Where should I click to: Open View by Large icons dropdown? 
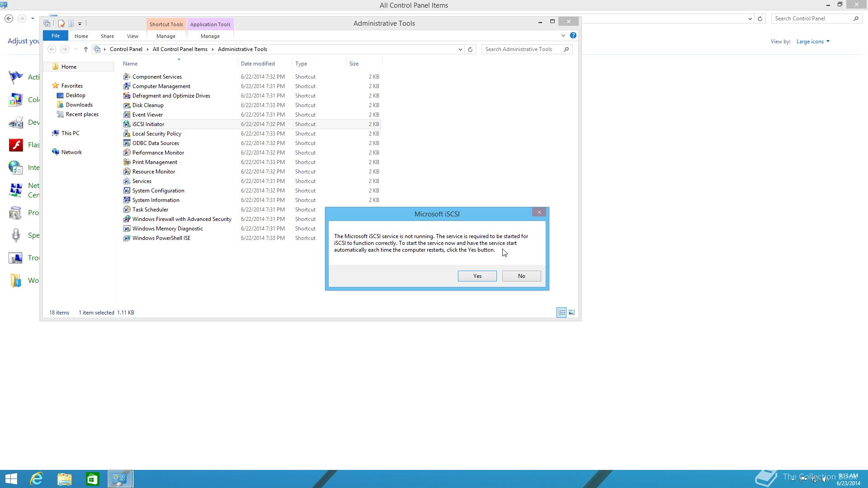pyautogui.click(x=813, y=42)
